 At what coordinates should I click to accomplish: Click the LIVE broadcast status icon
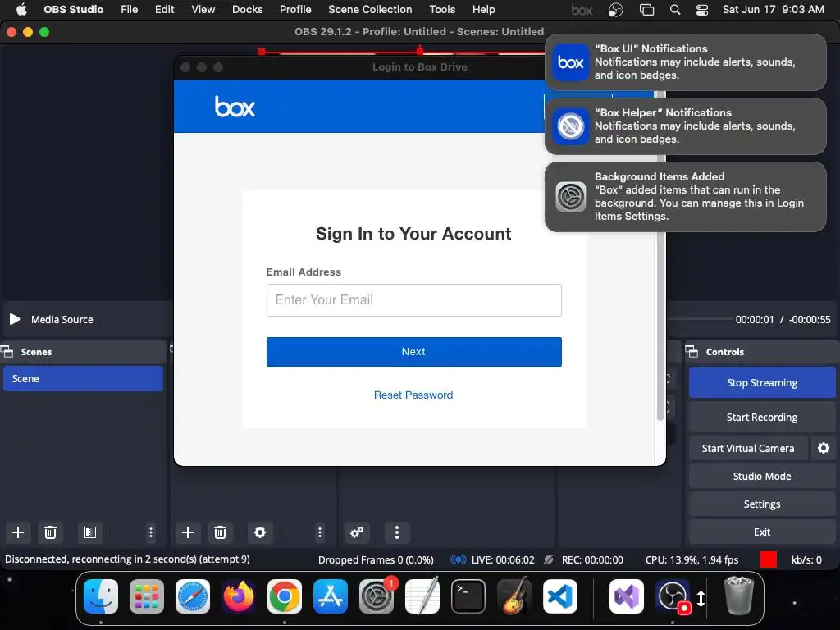(x=458, y=559)
